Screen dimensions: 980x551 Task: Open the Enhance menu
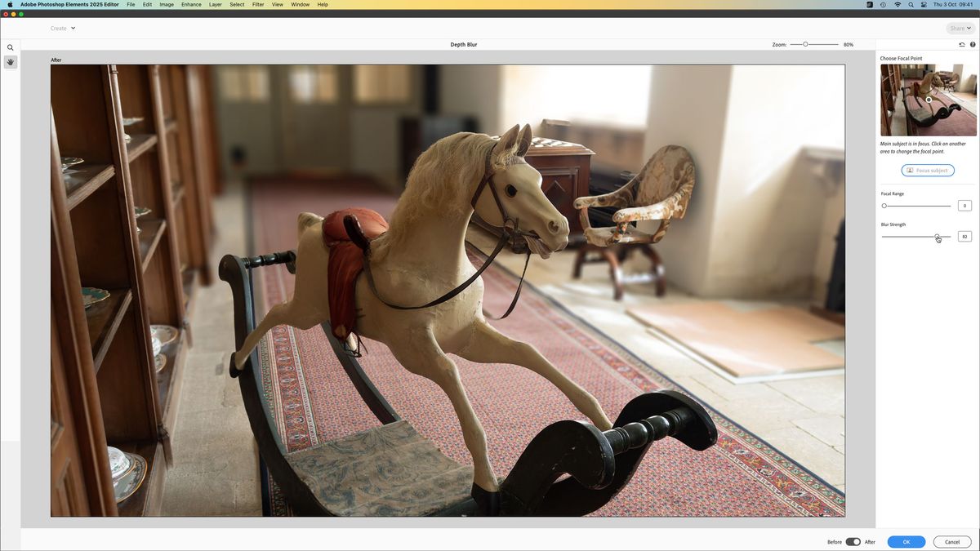190,4
